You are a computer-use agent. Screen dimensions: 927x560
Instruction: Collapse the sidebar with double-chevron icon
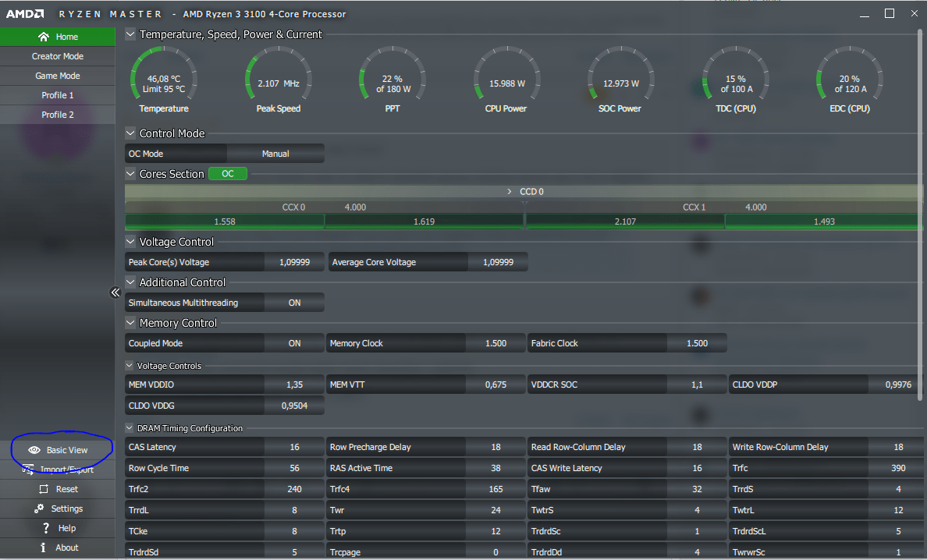pyautogui.click(x=115, y=292)
